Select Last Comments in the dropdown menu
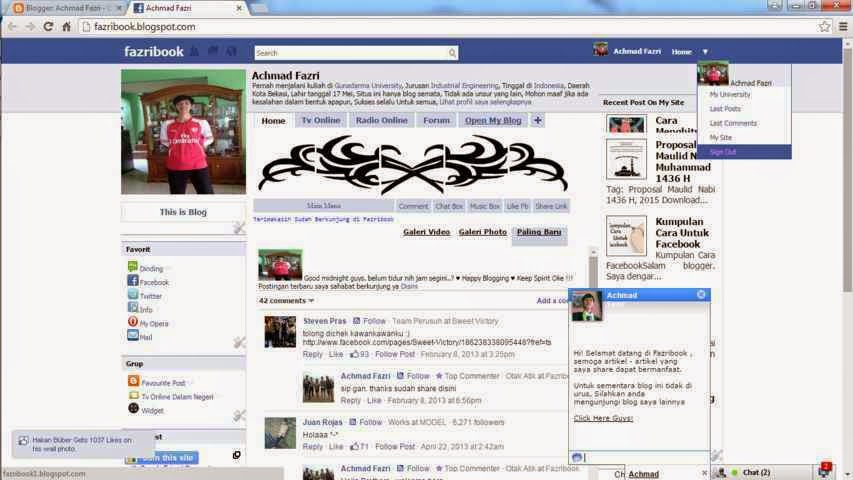Image resolution: width=853 pixels, height=480 pixels. tap(733, 123)
